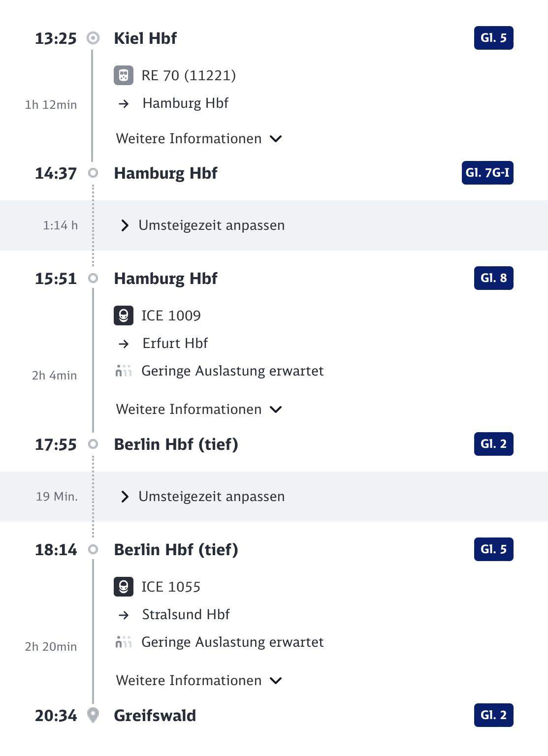This screenshot has height=756, width=548.
Task: Expand Weitere Informationen for the RE 70 leg
Action: [x=197, y=138]
